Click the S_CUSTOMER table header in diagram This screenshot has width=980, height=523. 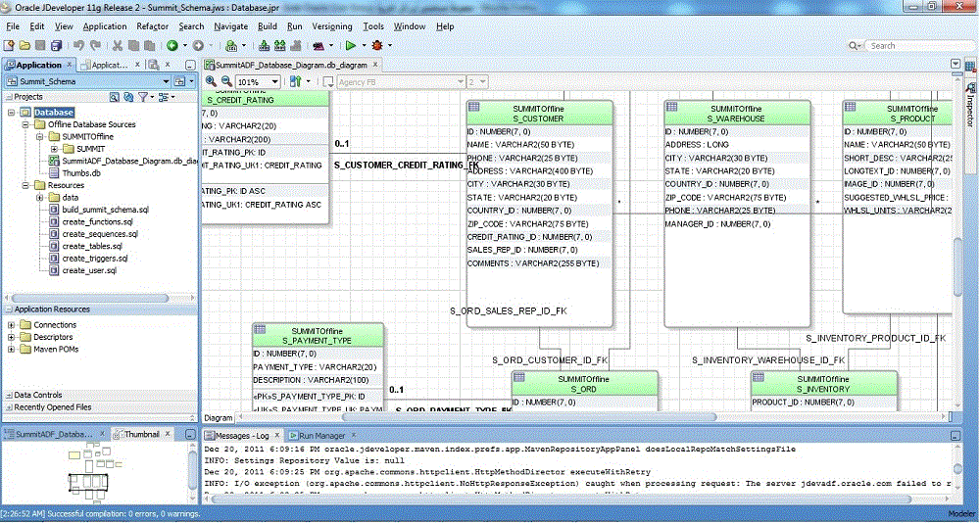coord(538,113)
